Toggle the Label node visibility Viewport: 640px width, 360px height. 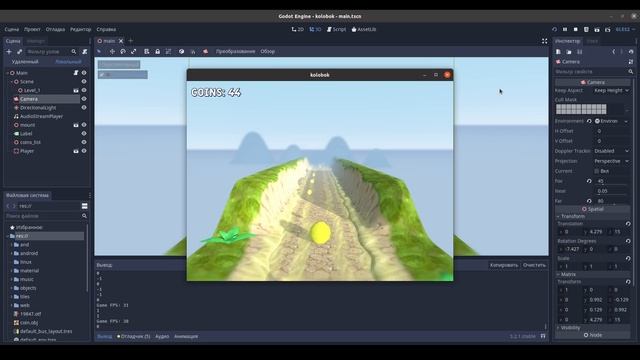point(84,133)
